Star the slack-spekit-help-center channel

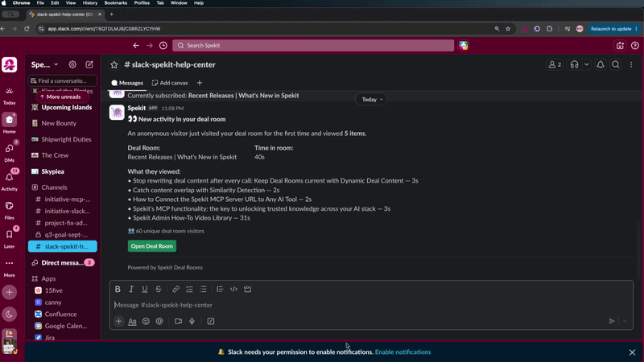[114, 65]
